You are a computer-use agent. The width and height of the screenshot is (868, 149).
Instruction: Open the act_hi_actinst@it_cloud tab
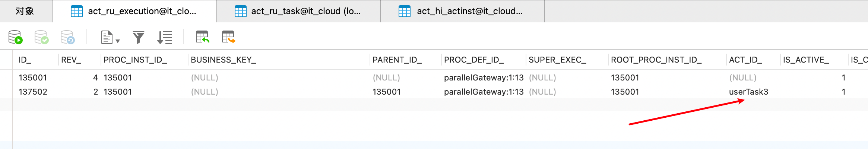click(462, 11)
